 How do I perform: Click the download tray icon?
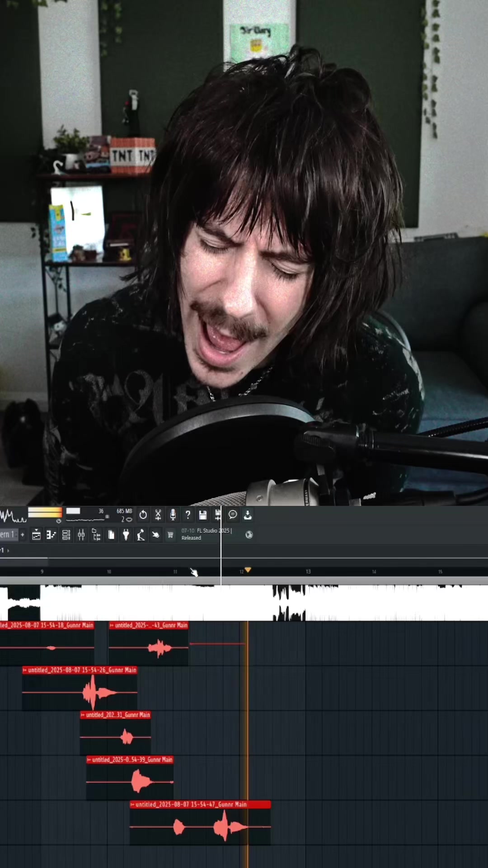pos(248,514)
